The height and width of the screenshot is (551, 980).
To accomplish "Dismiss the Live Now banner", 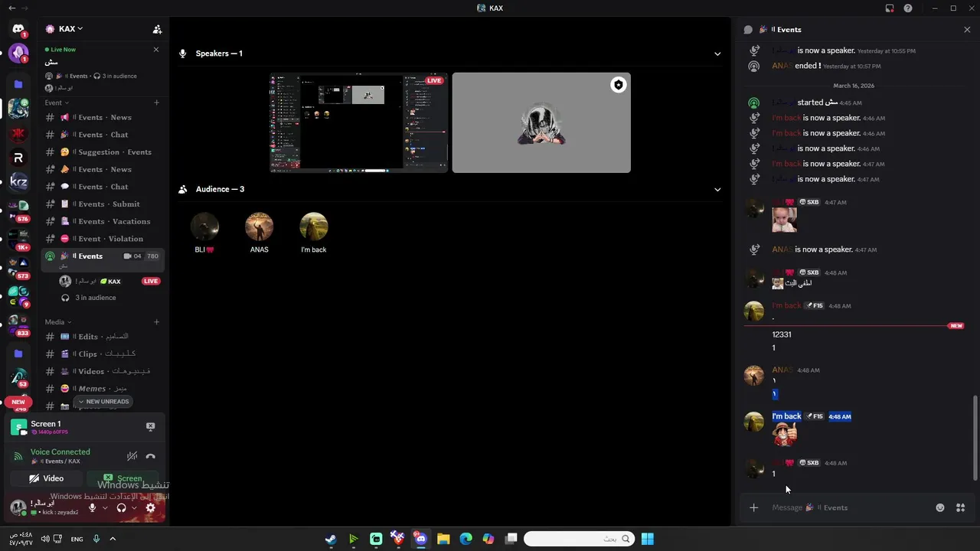I will 156,49.
